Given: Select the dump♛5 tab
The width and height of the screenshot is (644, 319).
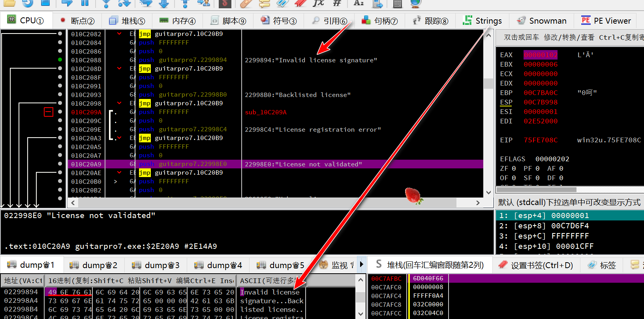Looking at the screenshot, I should 280,265.
